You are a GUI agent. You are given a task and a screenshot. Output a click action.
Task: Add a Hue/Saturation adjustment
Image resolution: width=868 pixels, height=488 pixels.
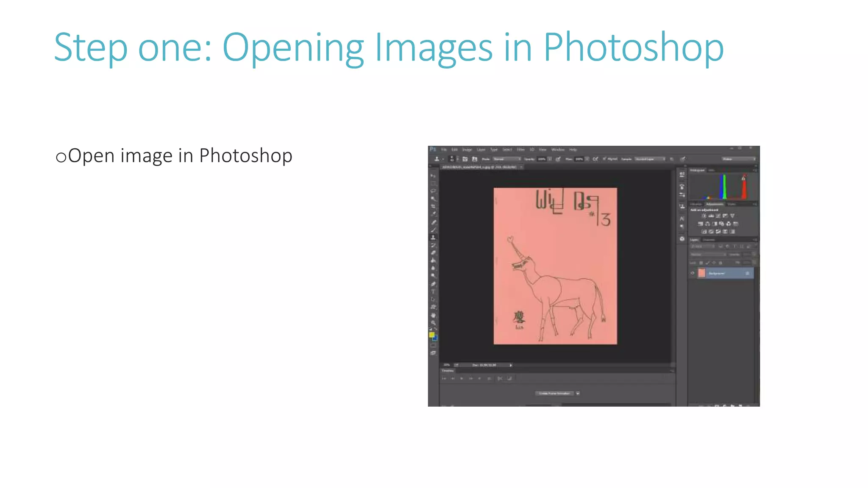click(701, 224)
